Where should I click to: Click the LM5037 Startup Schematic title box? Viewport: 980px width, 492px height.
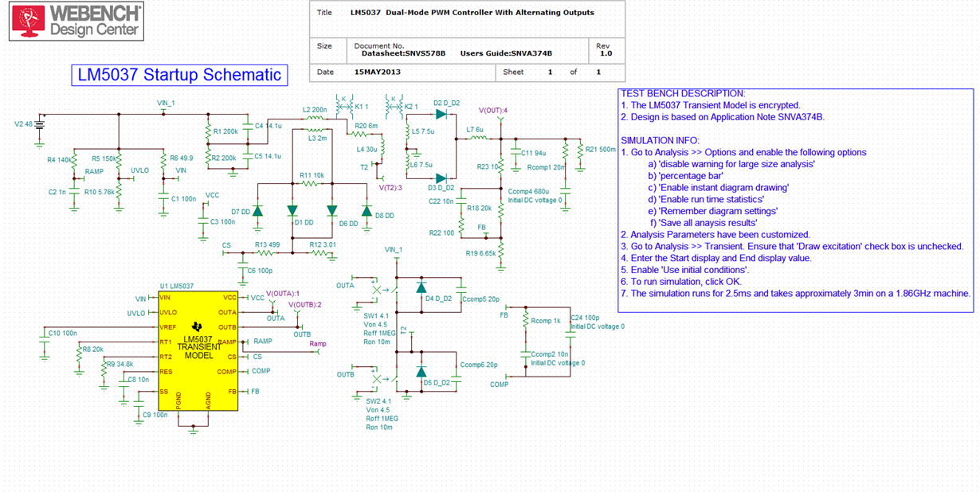tap(178, 75)
